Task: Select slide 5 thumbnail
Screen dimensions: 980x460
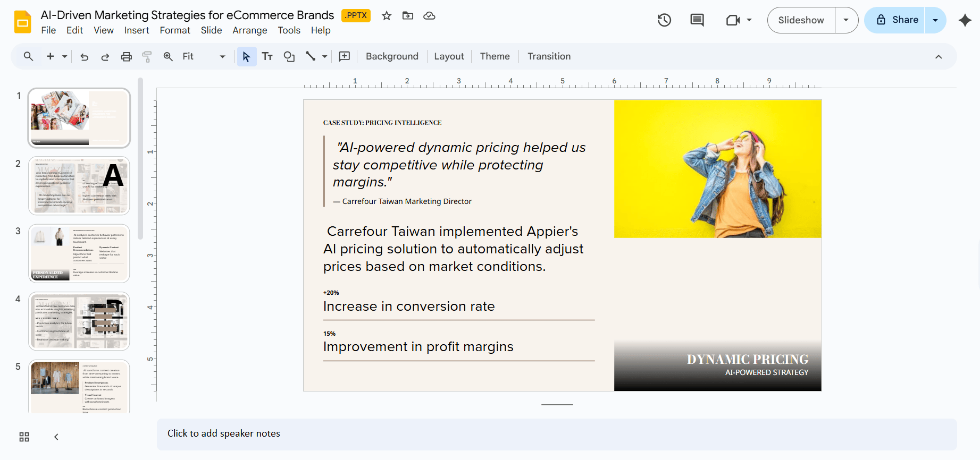Action: 79,387
